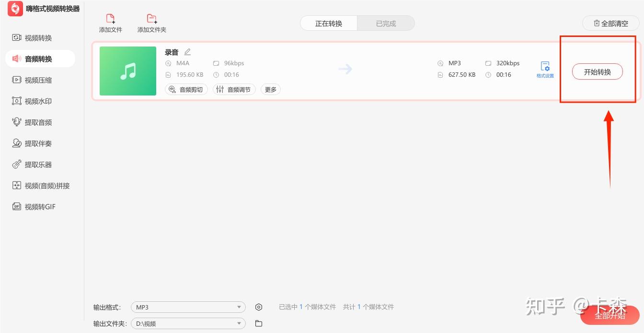Click the source format text M4A

point(183,63)
